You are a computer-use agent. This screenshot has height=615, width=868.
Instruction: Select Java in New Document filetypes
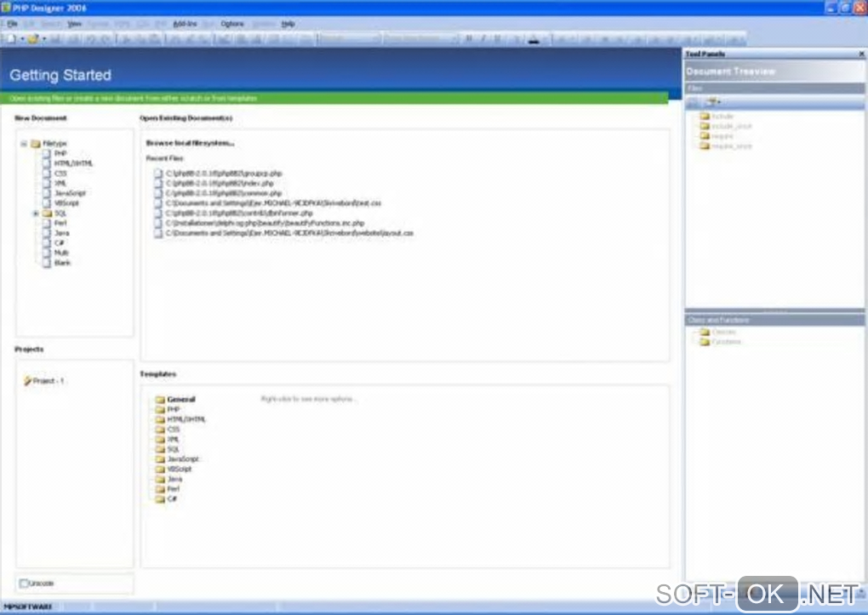click(x=61, y=233)
